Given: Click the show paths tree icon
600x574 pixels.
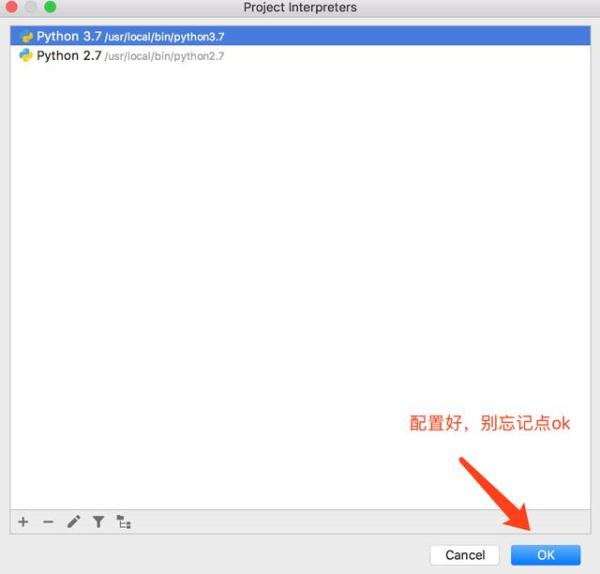Looking at the screenshot, I should point(124,522).
